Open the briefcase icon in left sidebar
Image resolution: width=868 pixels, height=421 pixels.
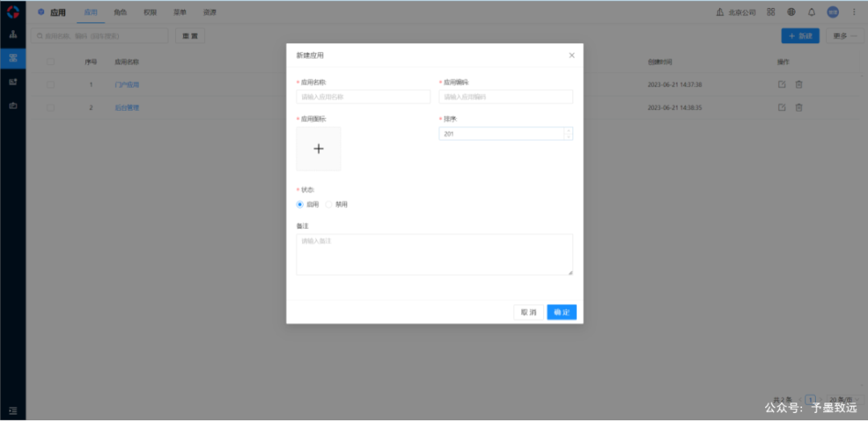click(13, 105)
